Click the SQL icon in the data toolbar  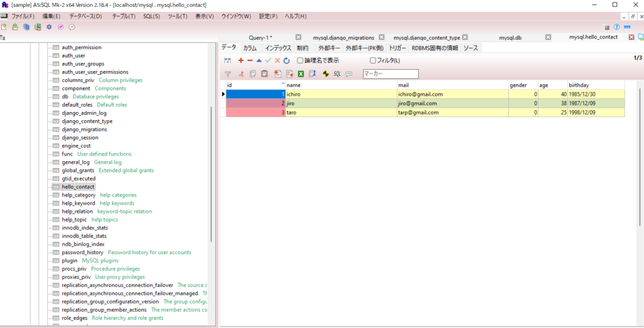[x=337, y=74]
